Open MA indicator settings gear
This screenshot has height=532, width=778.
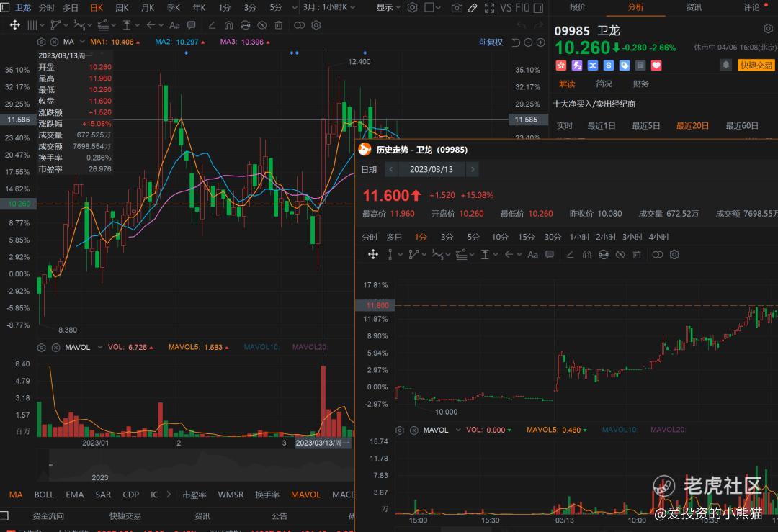42,42
